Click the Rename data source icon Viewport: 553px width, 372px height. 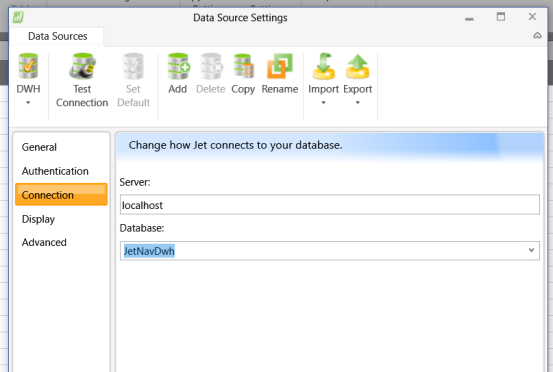click(280, 66)
